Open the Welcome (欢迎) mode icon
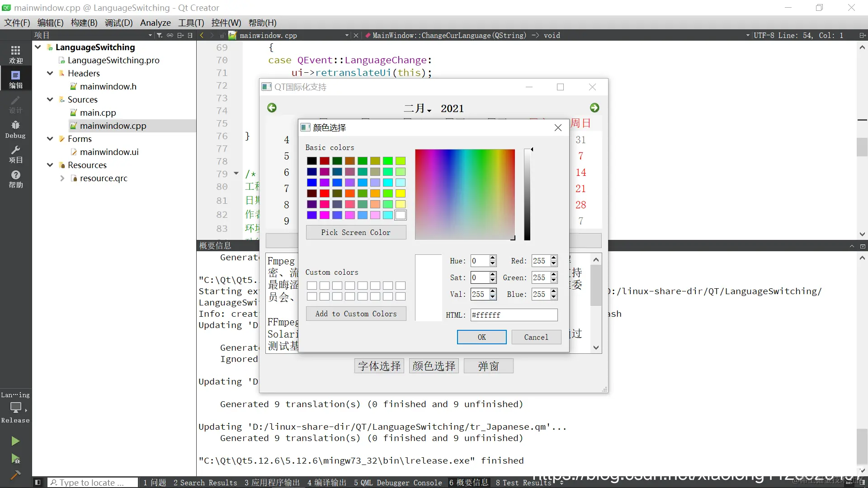The image size is (868, 488). 15,54
